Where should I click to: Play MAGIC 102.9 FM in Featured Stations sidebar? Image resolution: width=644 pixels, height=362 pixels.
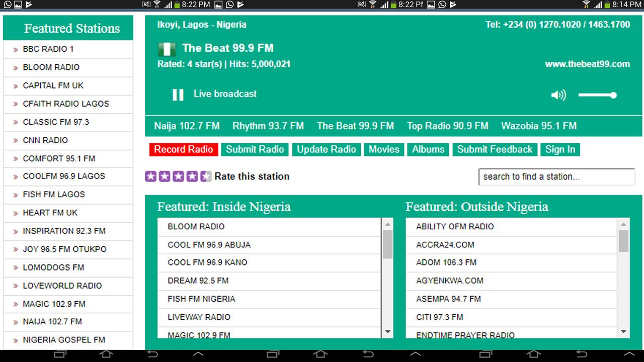68,304
